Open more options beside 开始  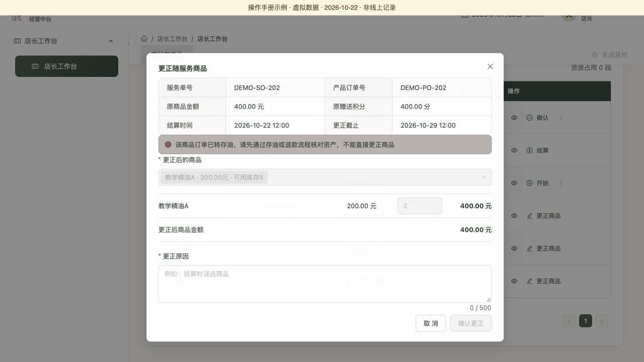coord(561,183)
